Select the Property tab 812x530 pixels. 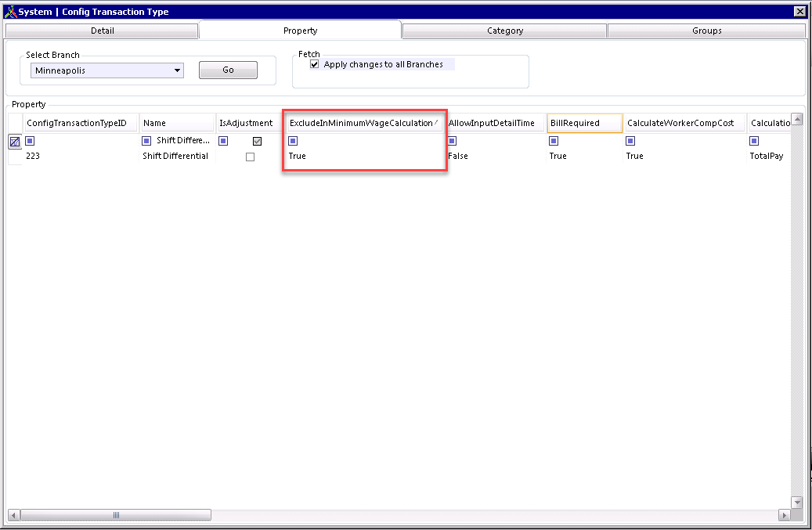(x=301, y=31)
